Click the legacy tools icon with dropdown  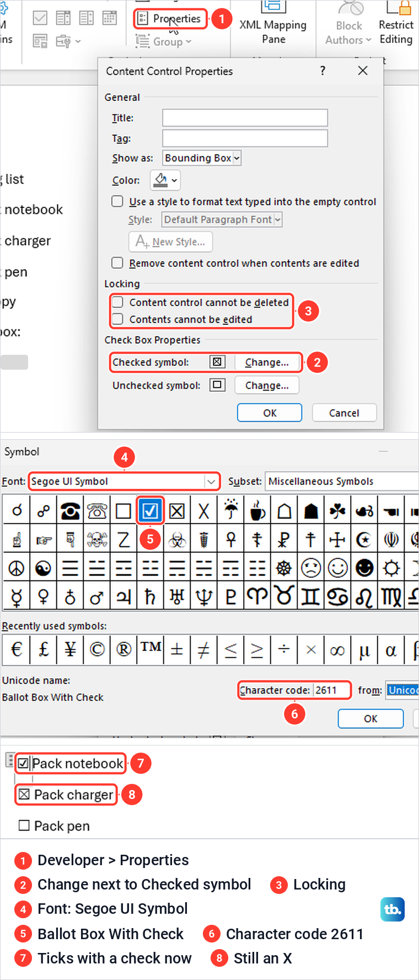click(x=68, y=41)
